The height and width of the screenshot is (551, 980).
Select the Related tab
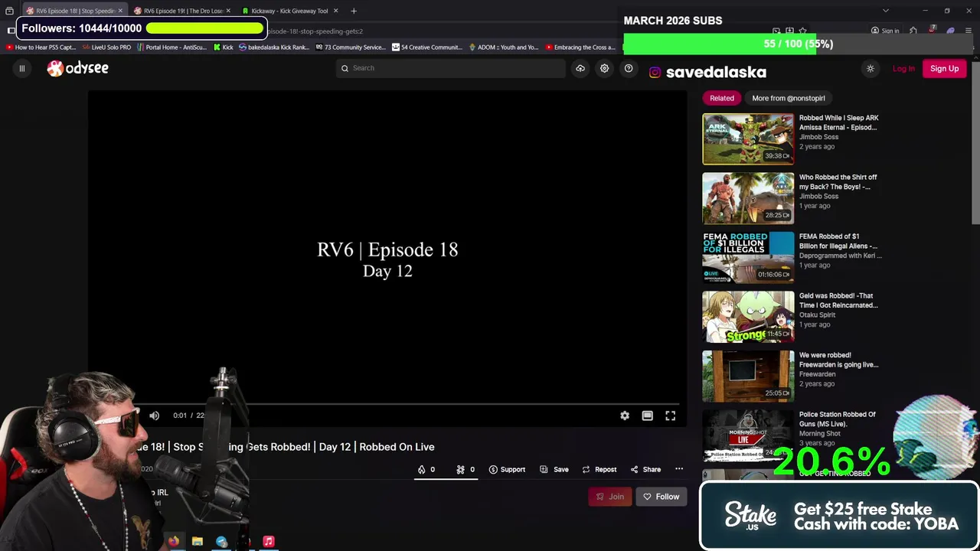722,98
